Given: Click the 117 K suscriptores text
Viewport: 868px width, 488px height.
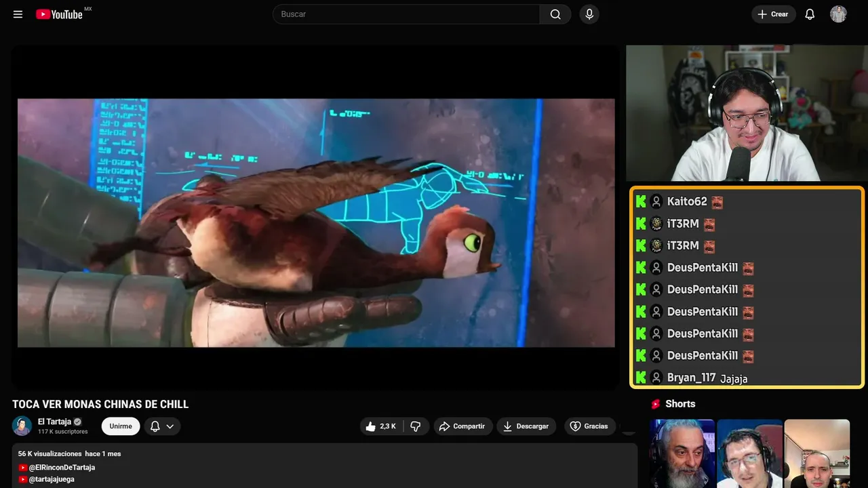Looking at the screenshot, I should coord(63,432).
